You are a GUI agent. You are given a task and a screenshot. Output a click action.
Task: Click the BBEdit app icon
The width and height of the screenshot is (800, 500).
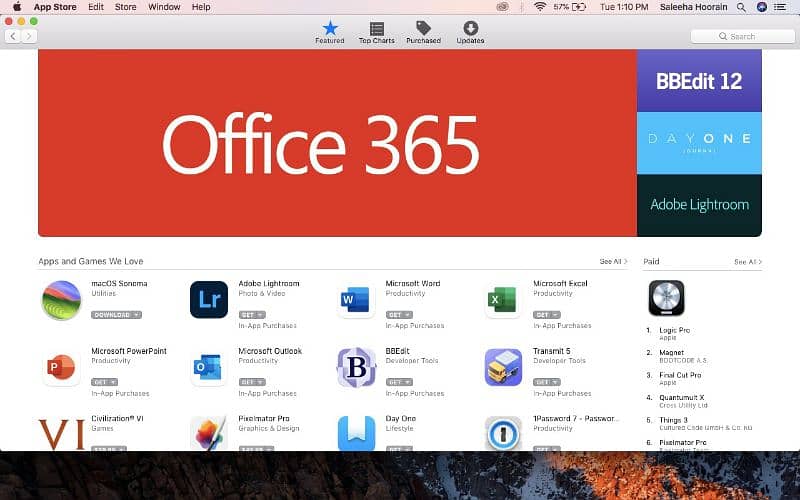(x=356, y=367)
